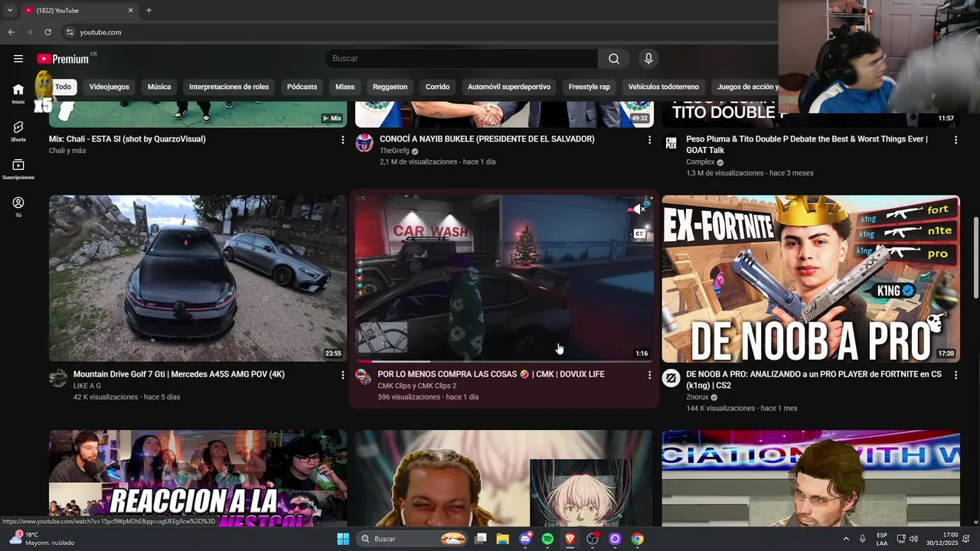
Task: Open TheGrefg channel avatar
Action: (364, 143)
